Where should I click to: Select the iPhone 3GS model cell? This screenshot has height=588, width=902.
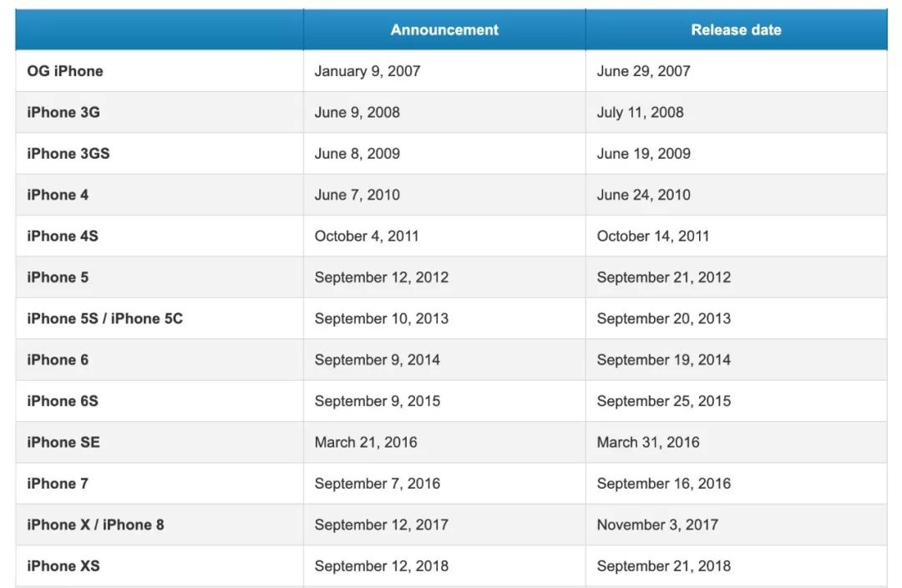pos(68,154)
